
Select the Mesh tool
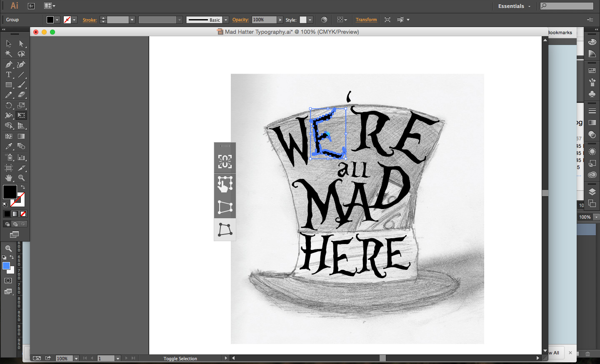9,136
